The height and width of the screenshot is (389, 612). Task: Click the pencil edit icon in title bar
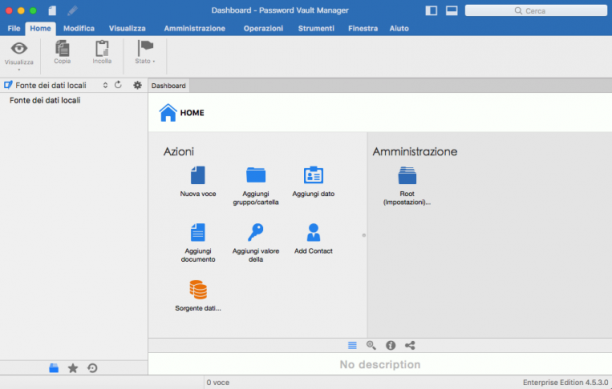(72, 11)
